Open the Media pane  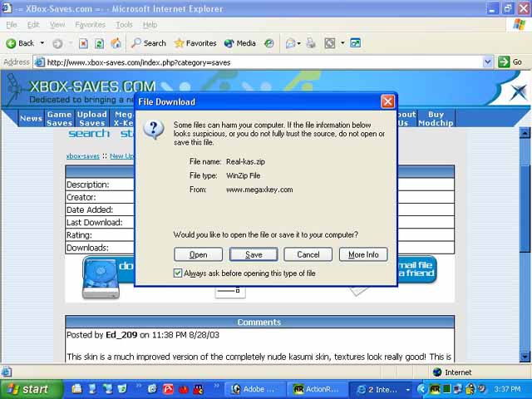[240, 43]
